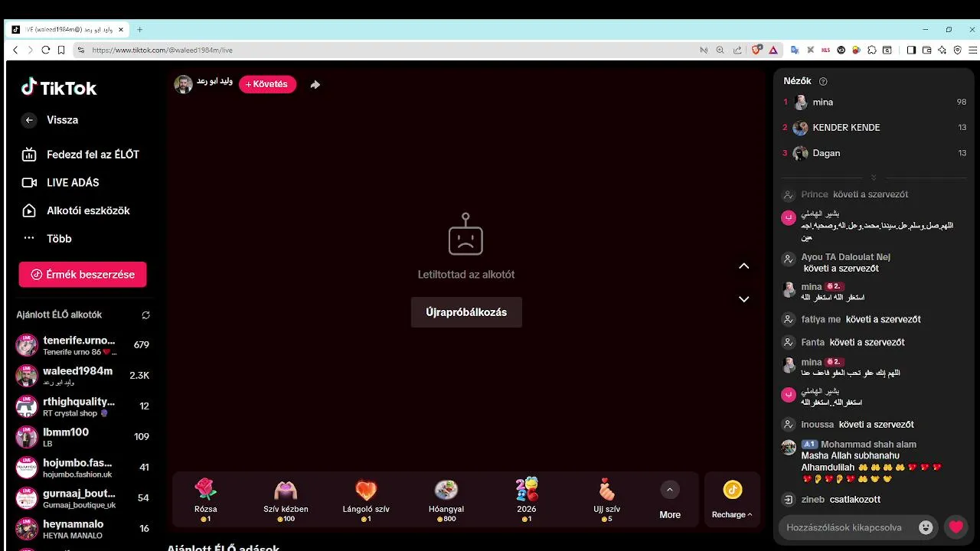Screen dimensions: 980x551
Task: Open the extensions puzzle menu
Action: tap(872, 50)
